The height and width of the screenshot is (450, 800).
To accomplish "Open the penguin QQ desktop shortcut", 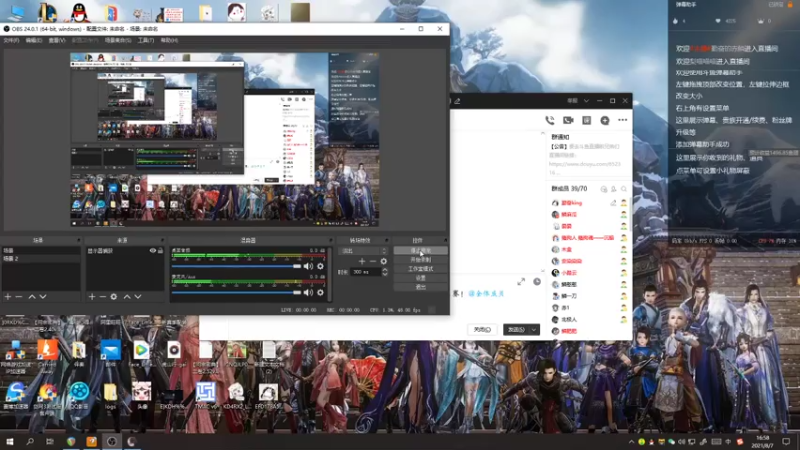I will [x=79, y=12].
